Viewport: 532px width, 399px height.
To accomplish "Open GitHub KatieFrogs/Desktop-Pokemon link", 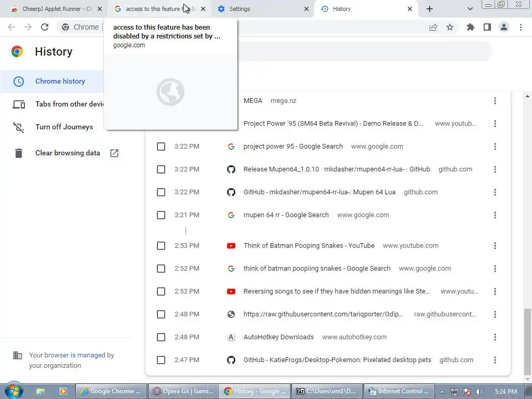I will [337, 360].
